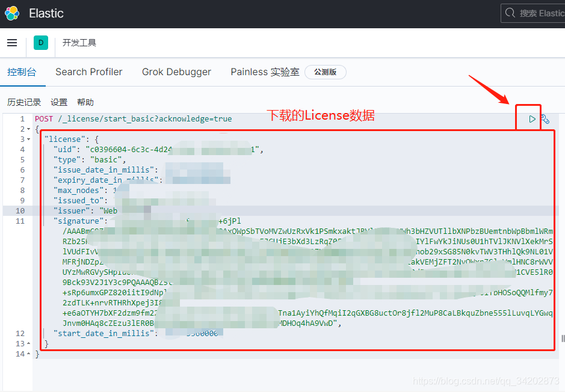Click the "type": "basic" line
The width and height of the screenshot is (565, 392).
pyautogui.click(x=90, y=159)
